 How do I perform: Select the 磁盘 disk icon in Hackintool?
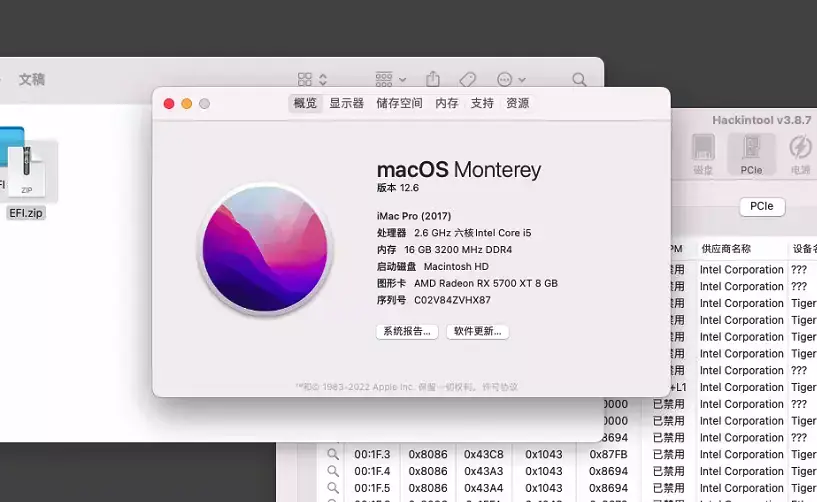coord(703,154)
